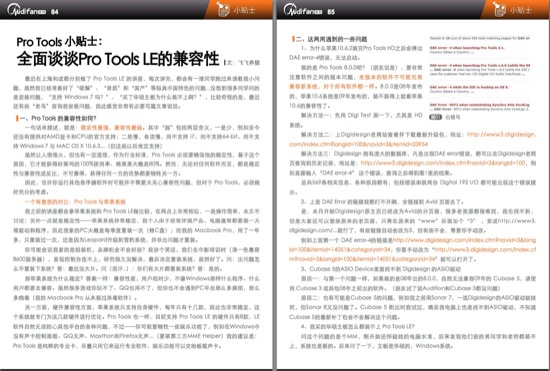Click section heading 二、这两周遇到的一些问题
550x371 pixels.
(x=331, y=39)
